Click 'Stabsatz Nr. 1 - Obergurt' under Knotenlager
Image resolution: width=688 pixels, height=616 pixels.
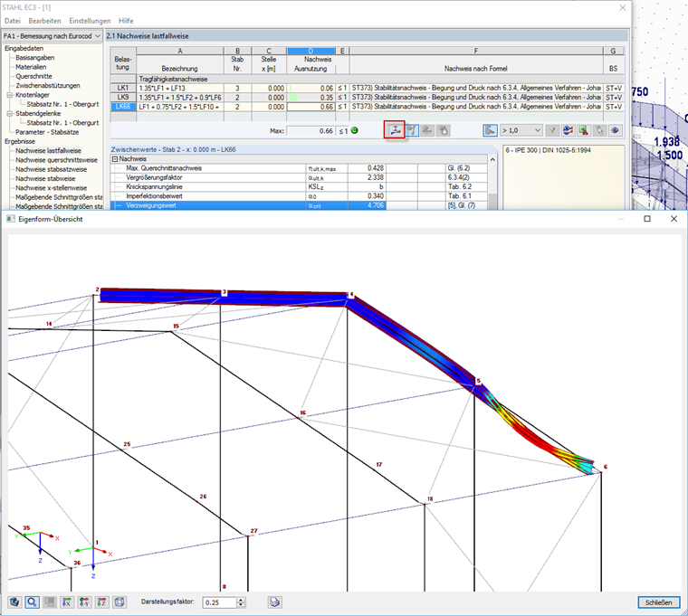click(62, 104)
